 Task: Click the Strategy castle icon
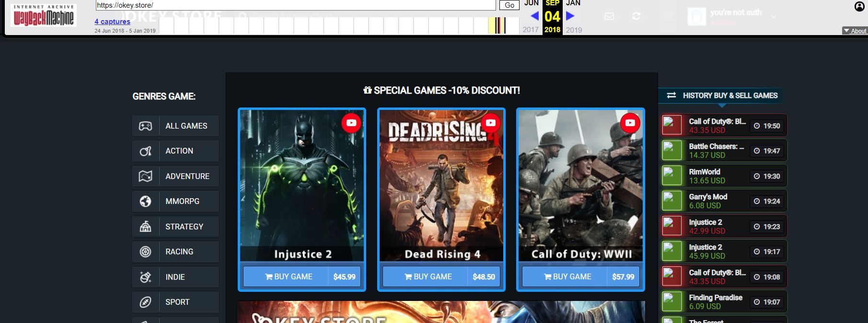[145, 227]
